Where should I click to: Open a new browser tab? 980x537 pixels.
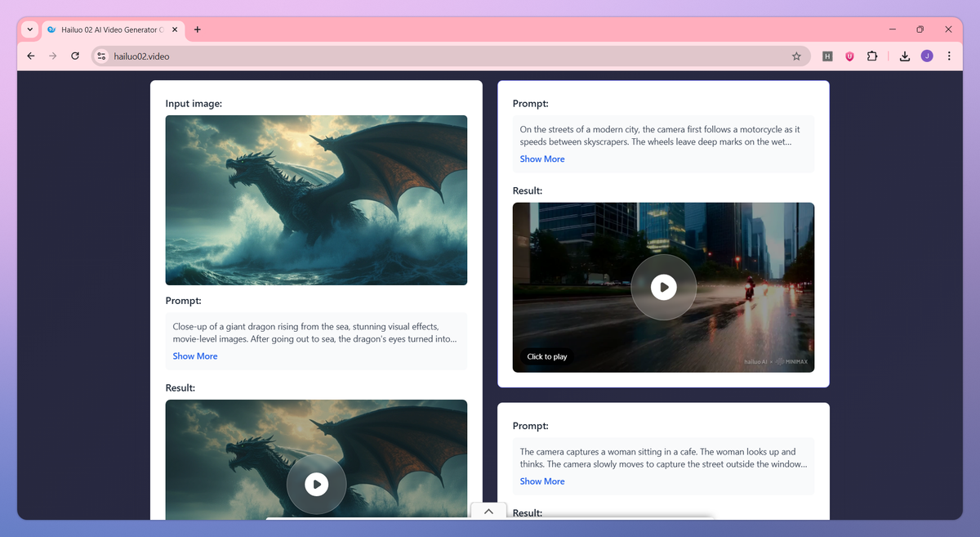(198, 29)
